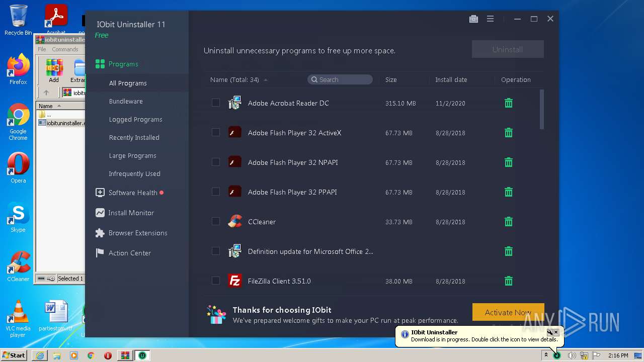Close the IObit notification balloon
The width and height of the screenshot is (644, 362).
556,332
